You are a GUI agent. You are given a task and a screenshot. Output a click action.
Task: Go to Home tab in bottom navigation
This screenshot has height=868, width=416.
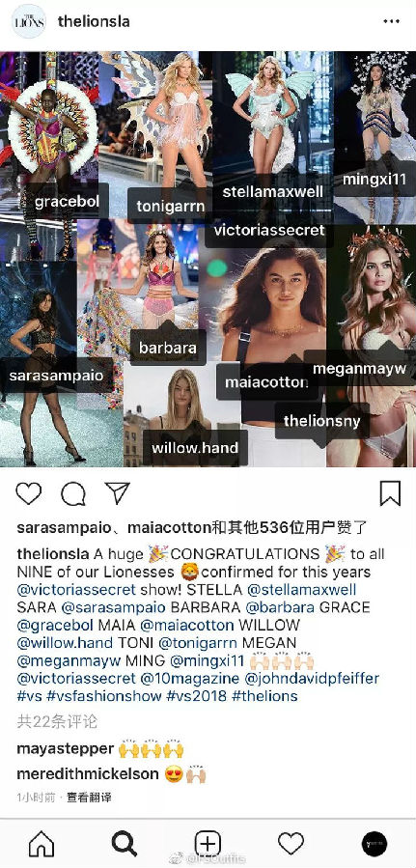(x=42, y=844)
